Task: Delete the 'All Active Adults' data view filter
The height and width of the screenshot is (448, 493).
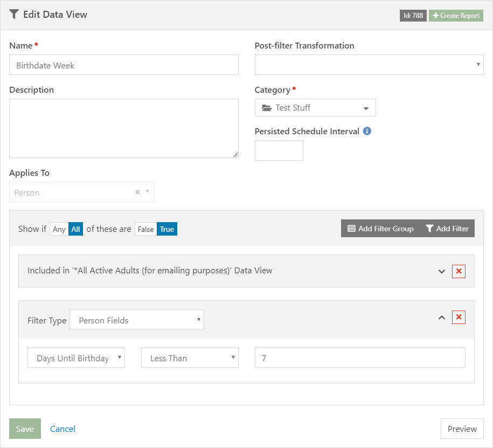Action: [x=459, y=271]
